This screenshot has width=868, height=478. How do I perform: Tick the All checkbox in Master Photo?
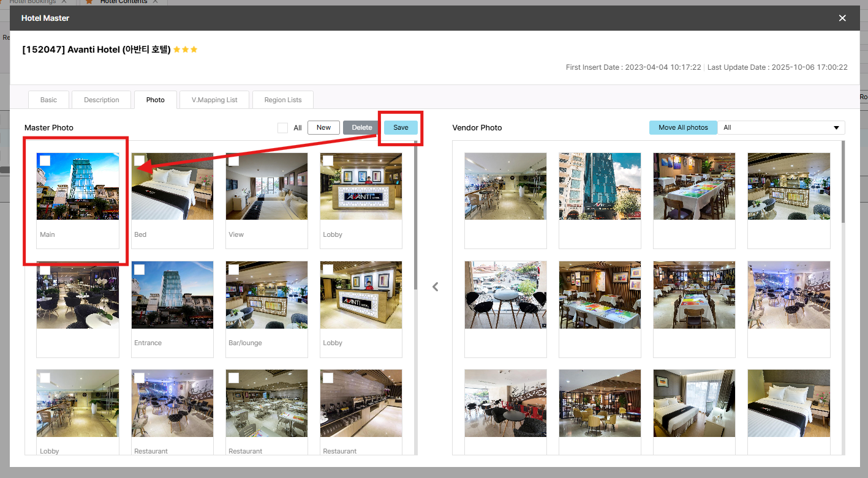[282, 128]
